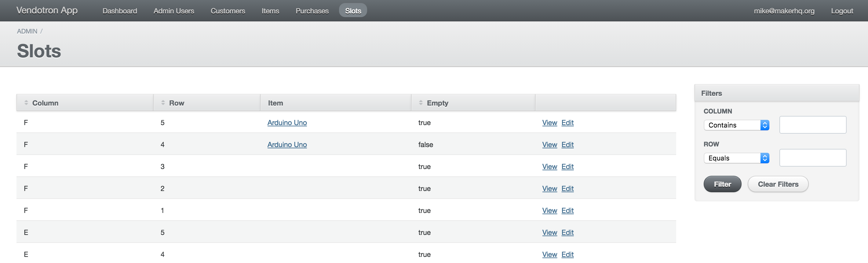Screen dimensions: 868x263
Task: Apply filters with the Filter button
Action: tap(722, 184)
